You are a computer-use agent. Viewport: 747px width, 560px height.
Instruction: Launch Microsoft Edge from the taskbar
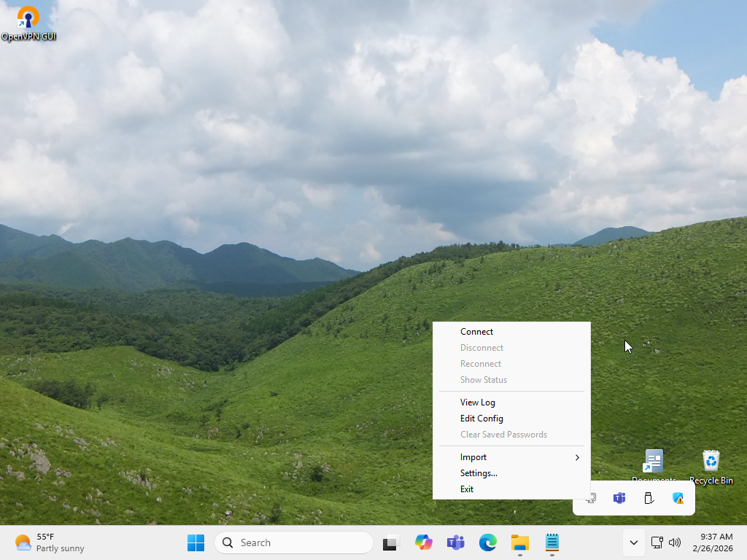(x=488, y=542)
